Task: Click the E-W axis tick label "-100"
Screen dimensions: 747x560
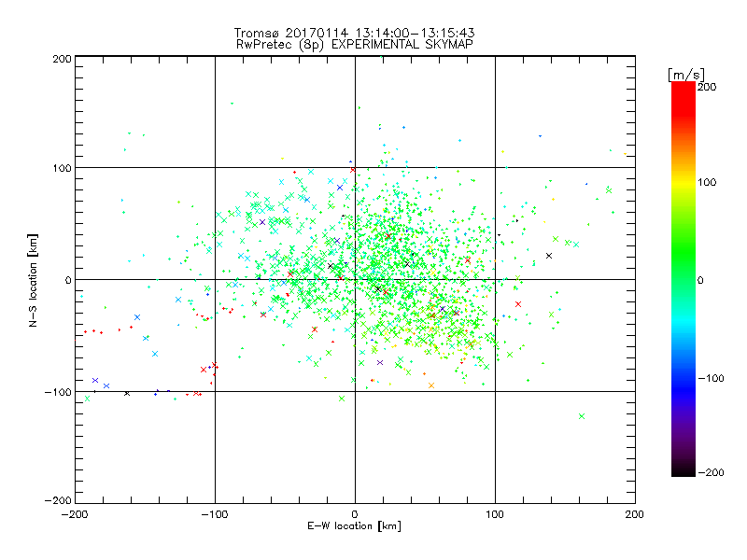Action: pos(215,514)
